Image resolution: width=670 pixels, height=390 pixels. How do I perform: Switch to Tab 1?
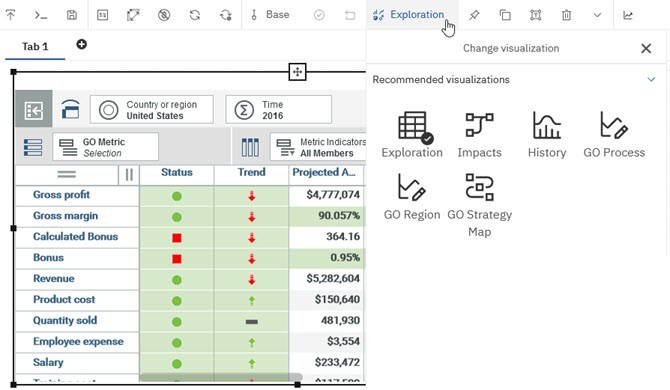[x=35, y=46]
